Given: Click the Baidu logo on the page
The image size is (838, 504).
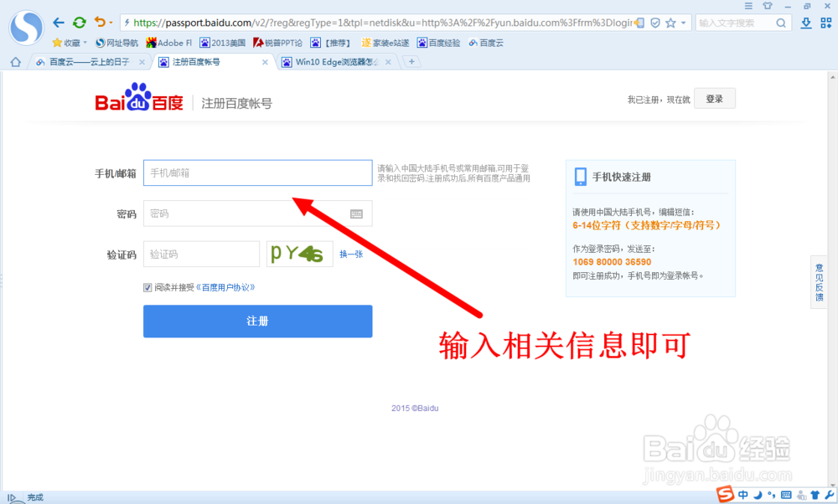Looking at the screenshot, I should 139,97.
